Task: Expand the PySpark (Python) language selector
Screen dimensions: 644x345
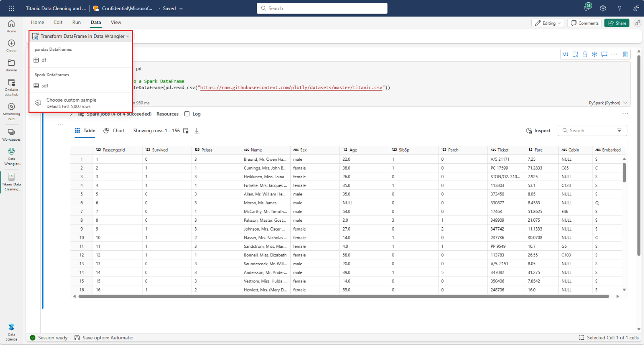Action: tap(608, 103)
